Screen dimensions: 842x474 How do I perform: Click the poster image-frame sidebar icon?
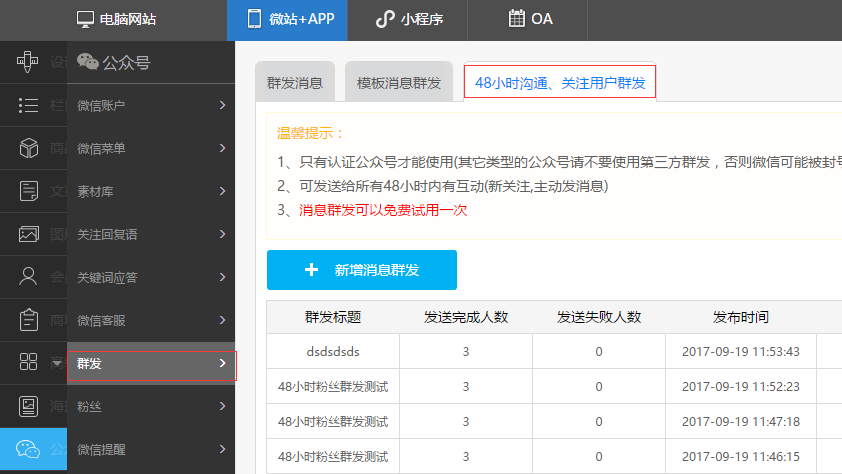28,406
